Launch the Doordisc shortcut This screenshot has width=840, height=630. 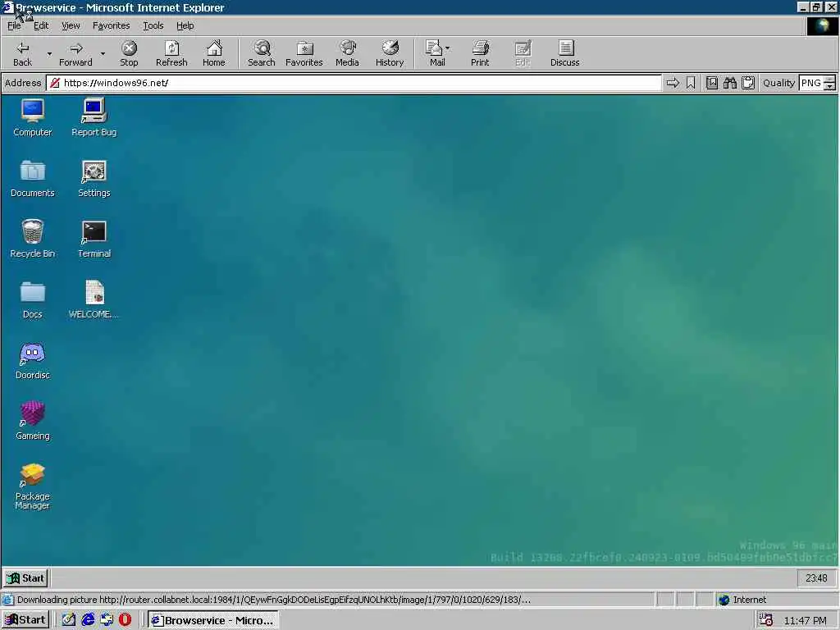[x=33, y=361]
